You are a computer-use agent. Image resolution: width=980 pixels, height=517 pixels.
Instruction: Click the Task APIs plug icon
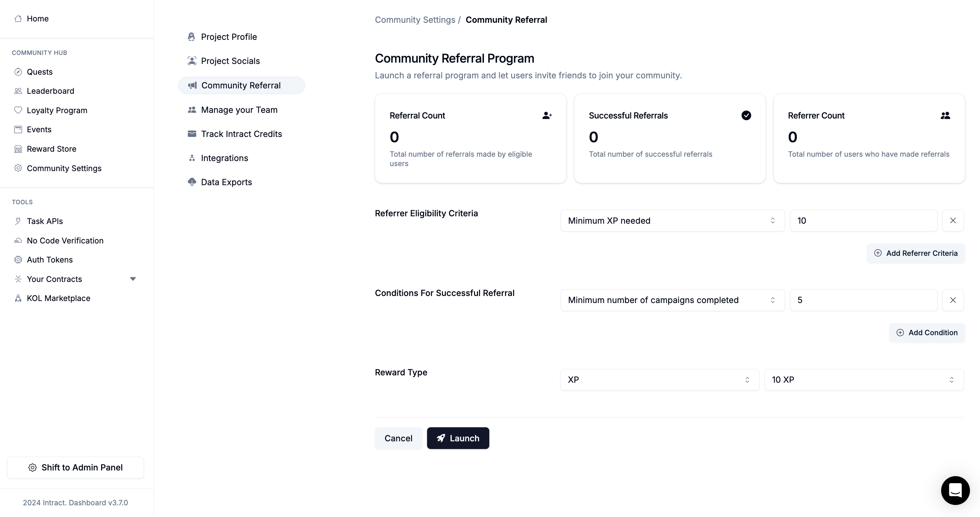click(x=18, y=221)
